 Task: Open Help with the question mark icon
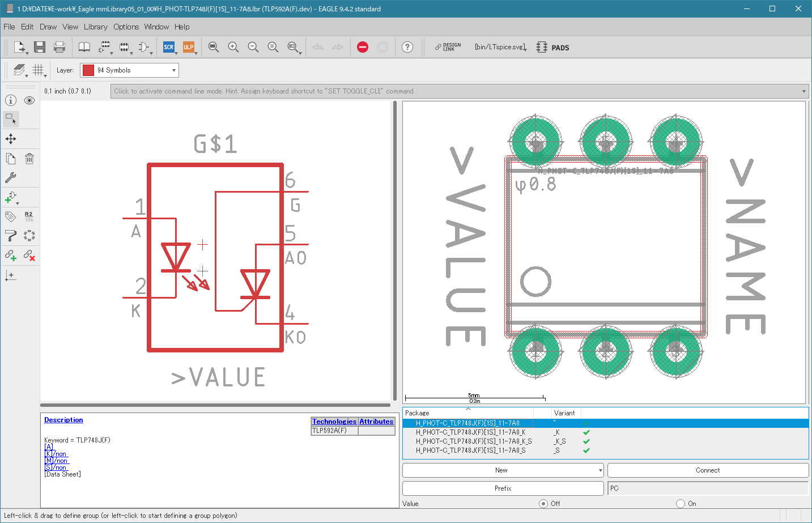(407, 47)
